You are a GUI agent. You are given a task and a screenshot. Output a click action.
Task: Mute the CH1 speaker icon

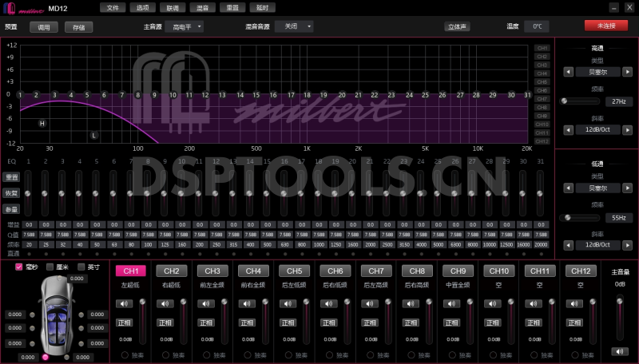pos(124,303)
